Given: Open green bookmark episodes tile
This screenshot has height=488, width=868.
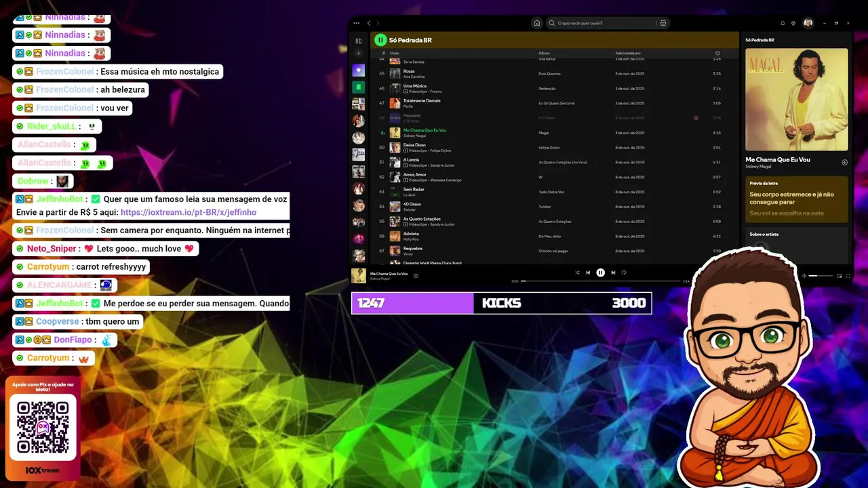Looking at the screenshot, I should click(359, 87).
